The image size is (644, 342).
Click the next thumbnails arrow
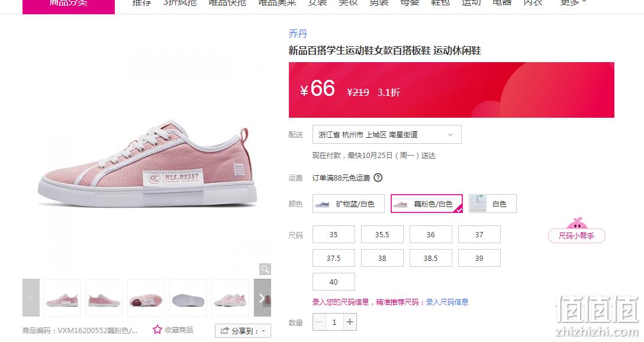(x=262, y=298)
